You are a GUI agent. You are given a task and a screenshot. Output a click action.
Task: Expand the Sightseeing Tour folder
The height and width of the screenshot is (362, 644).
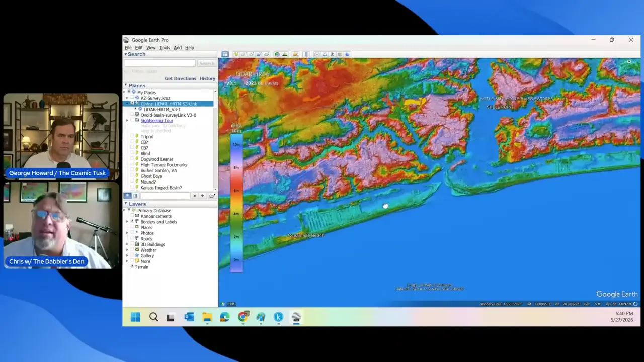pyautogui.click(x=127, y=121)
